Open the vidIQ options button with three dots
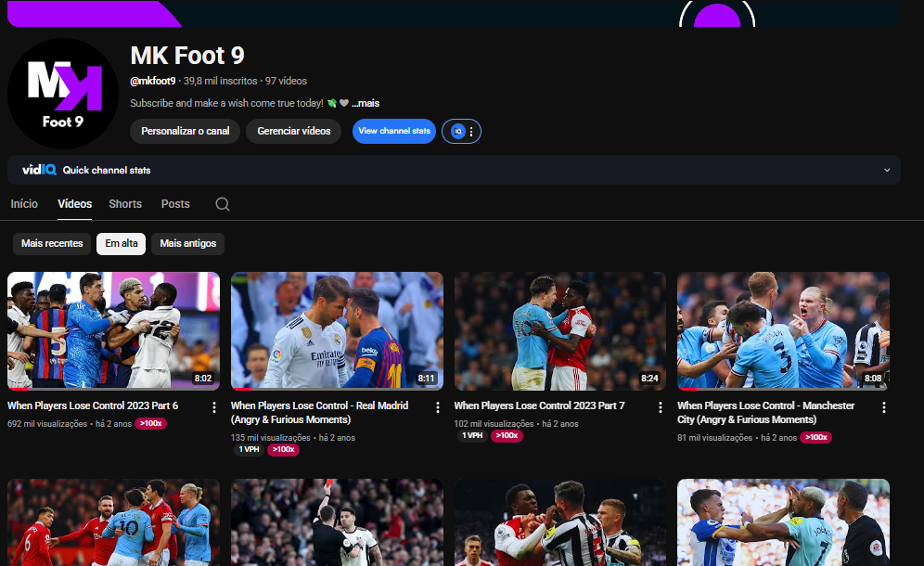Screen dimensions: 924x566 coord(461,132)
